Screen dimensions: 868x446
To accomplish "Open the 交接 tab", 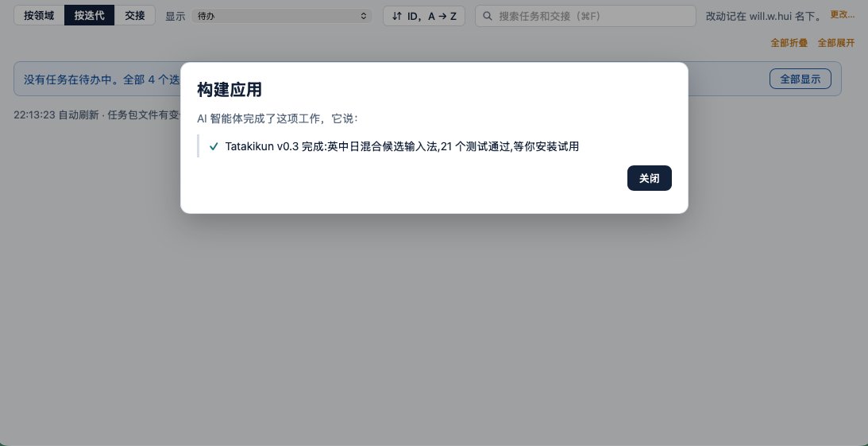I will point(134,16).
